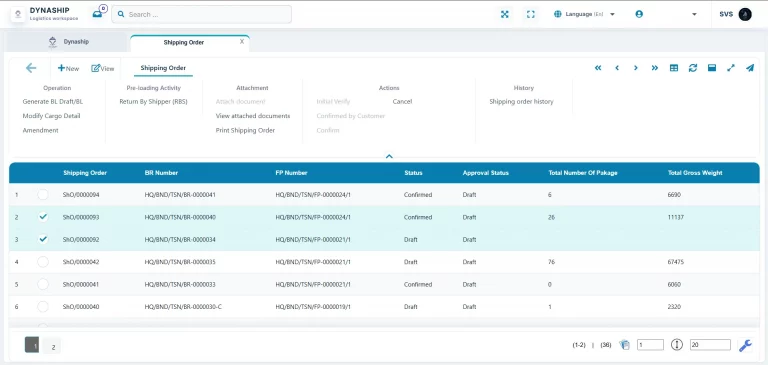Click Generate BL Draft/BL
Image resolution: width=768 pixels, height=365 pixels.
coord(53,101)
